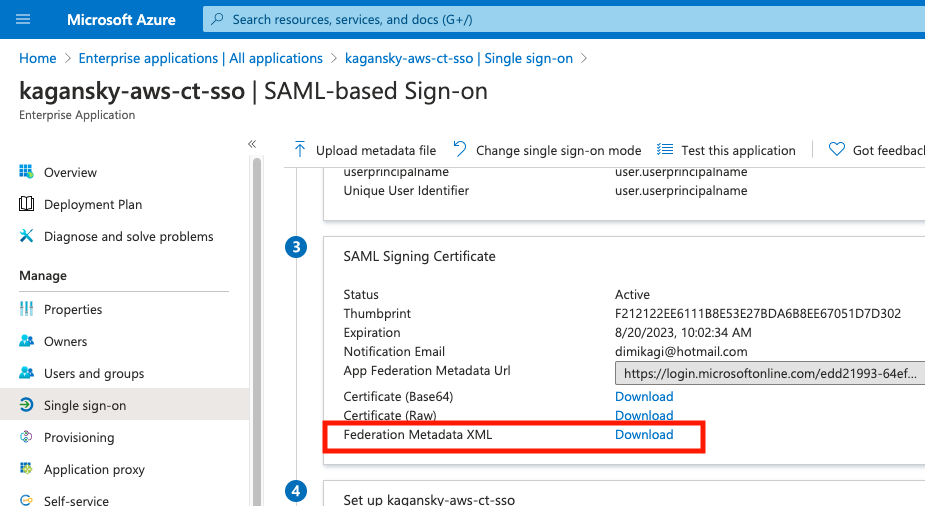Screen dimensions: 925x506
Task: Download the Certificate (Raw)
Action: [644, 415]
